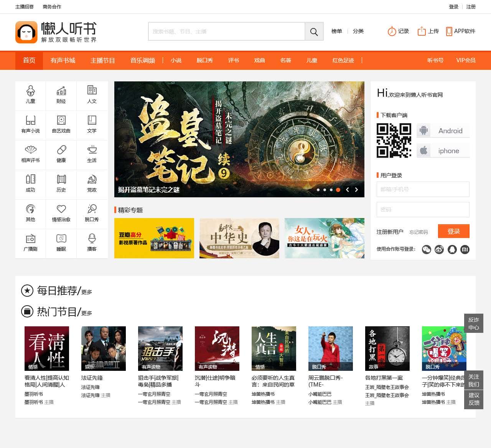The image size is (491, 448).
Task: Click 建议反馈 floating button
Action: 474,399
